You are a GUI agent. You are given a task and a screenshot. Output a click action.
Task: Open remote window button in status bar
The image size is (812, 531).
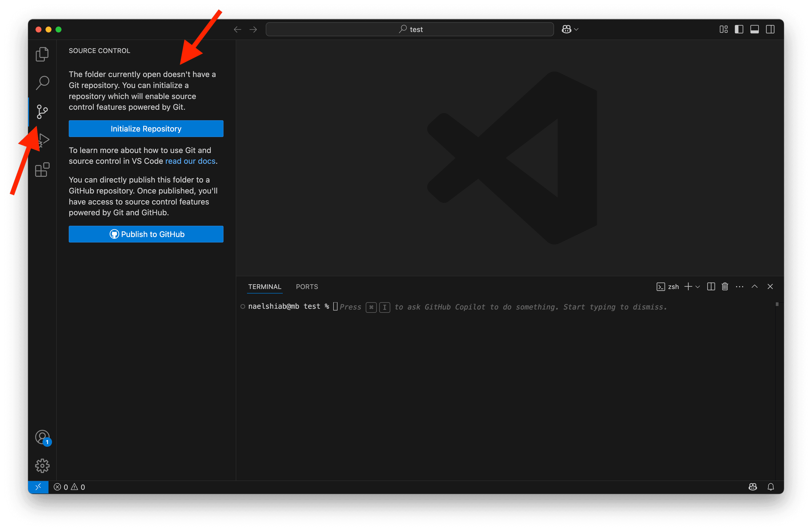(x=38, y=487)
